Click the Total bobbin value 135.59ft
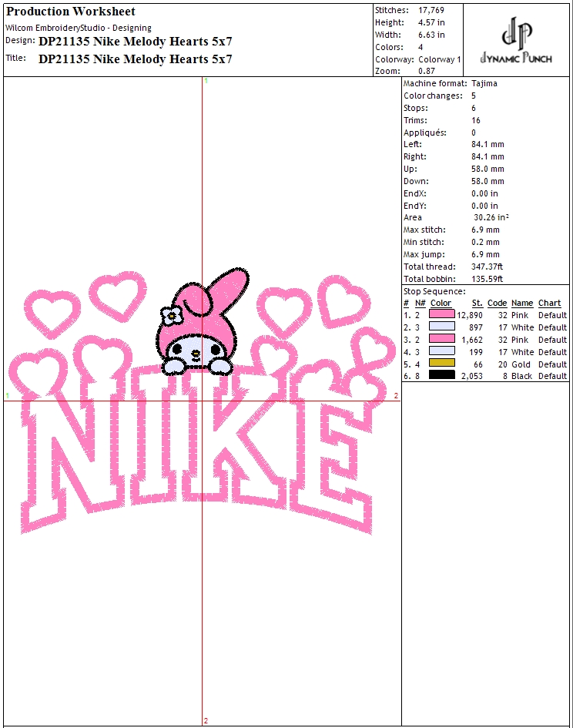Image resolution: width=573 pixels, height=728 pixels. (487, 279)
